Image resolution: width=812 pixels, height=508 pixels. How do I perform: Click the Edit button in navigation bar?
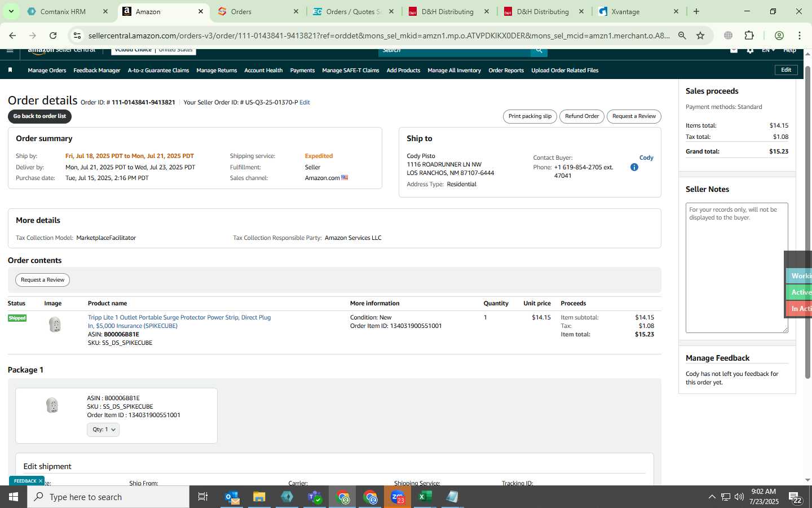pyautogui.click(x=786, y=70)
